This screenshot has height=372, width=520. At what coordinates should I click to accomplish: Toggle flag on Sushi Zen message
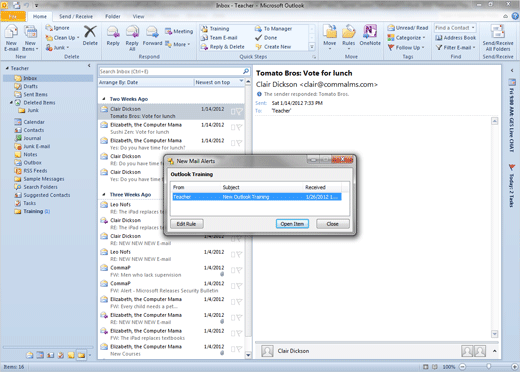239,127
